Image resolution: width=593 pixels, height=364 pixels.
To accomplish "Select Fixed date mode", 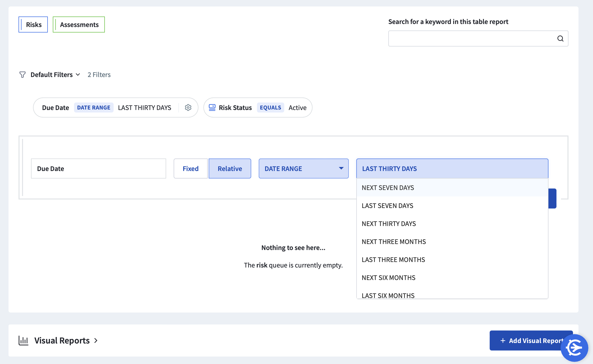I will [x=190, y=168].
